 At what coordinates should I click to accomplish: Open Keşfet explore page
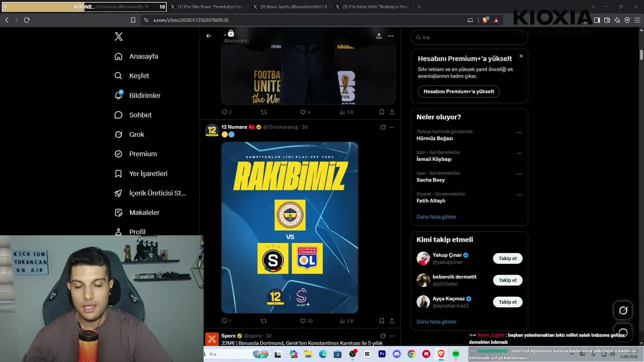132,76
